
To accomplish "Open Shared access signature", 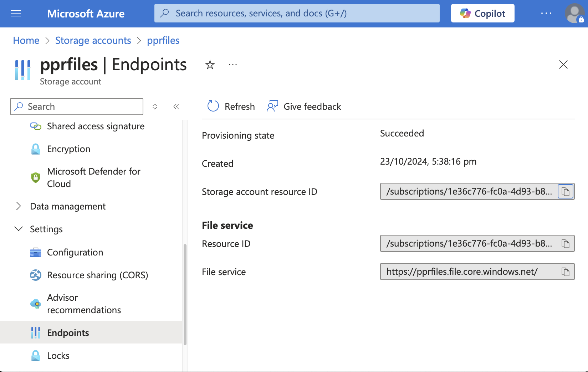I will coord(96,126).
